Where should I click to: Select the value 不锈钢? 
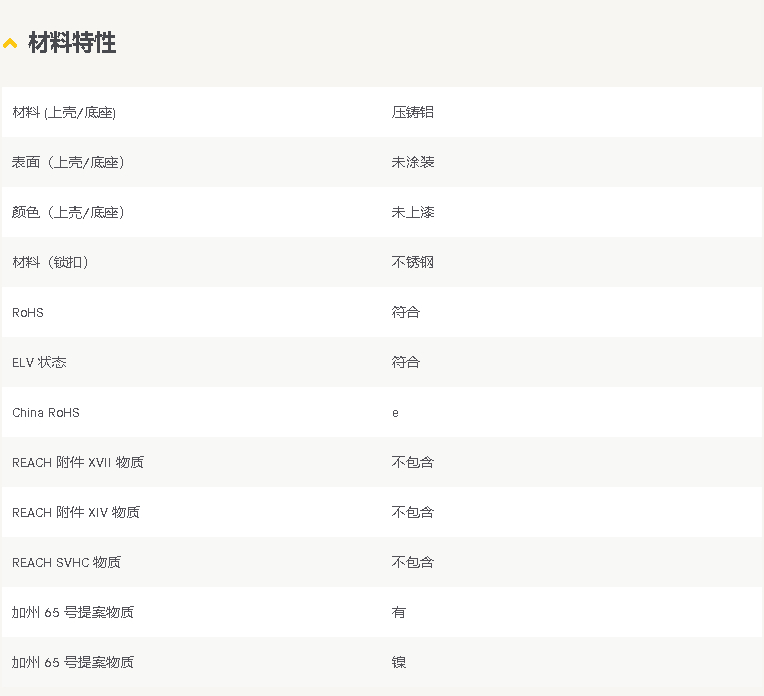coord(413,262)
